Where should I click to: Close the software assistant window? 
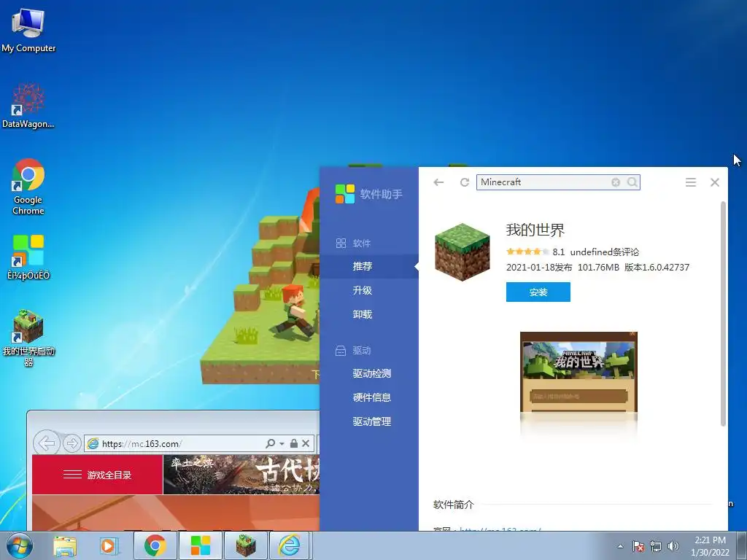pyautogui.click(x=715, y=182)
